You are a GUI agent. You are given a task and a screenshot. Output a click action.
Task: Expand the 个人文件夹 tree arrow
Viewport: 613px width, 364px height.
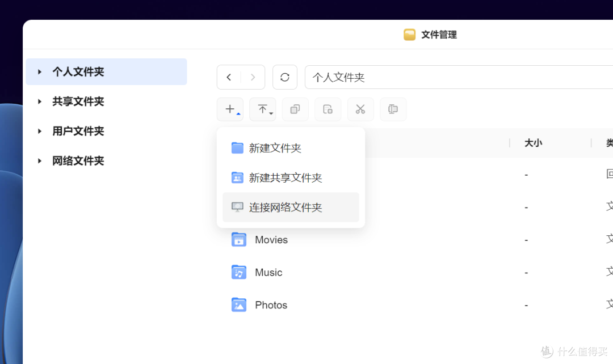[40, 72]
